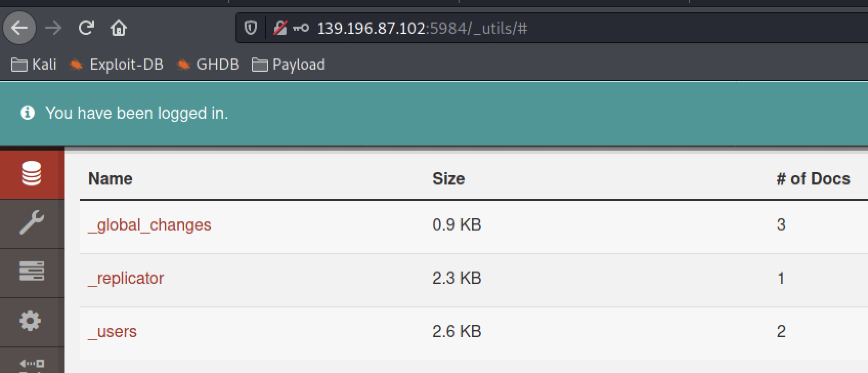
Task: Show the insecure connection lock details
Action: [280, 28]
